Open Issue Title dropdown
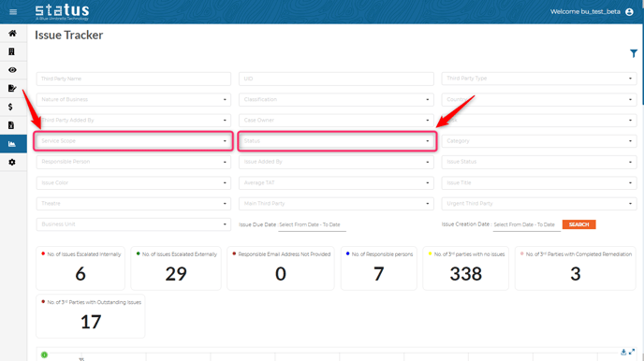This screenshot has height=361, width=644. coord(539,182)
